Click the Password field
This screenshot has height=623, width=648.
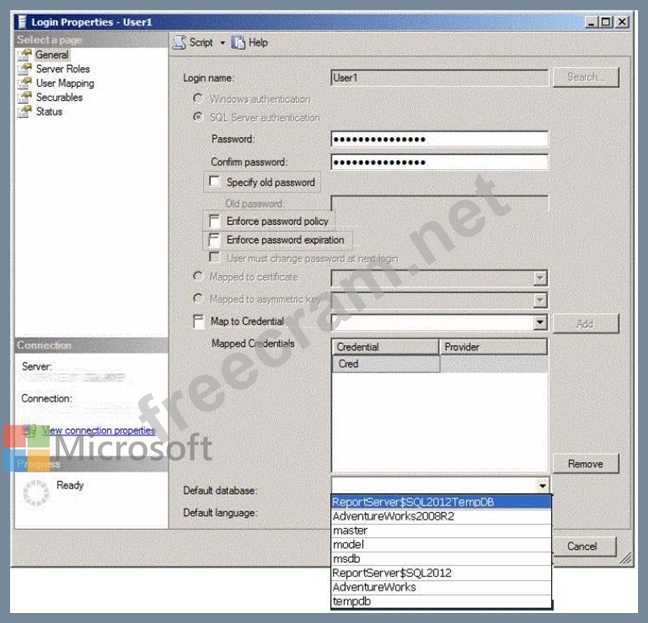tap(440, 139)
